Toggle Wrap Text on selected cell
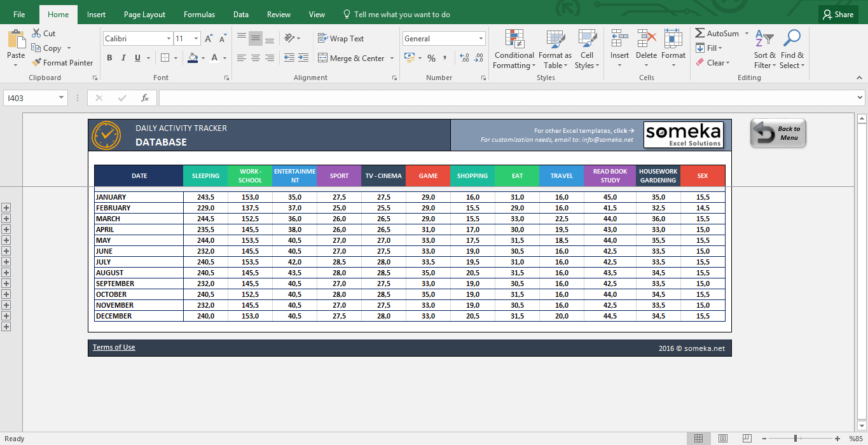Image resolution: width=868 pixels, height=445 pixels. tap(341, 39)
